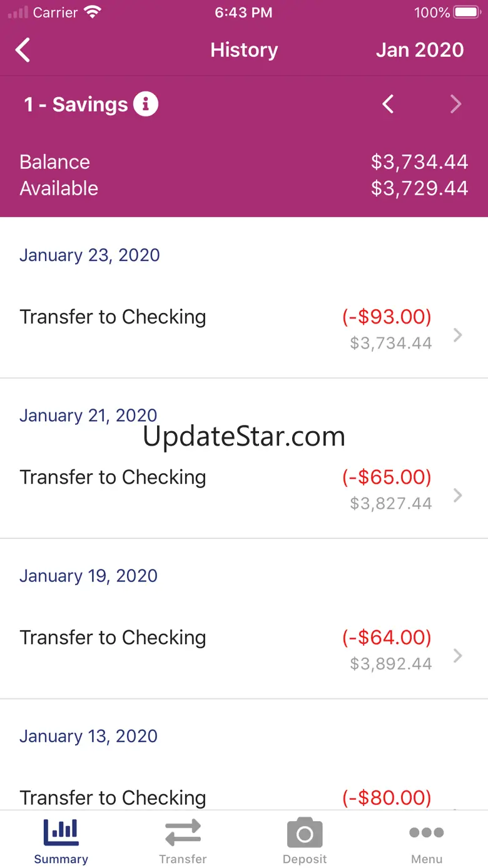488x868 pixels.
Task: Go to next account arrow
Action: (x=455, y=105)
